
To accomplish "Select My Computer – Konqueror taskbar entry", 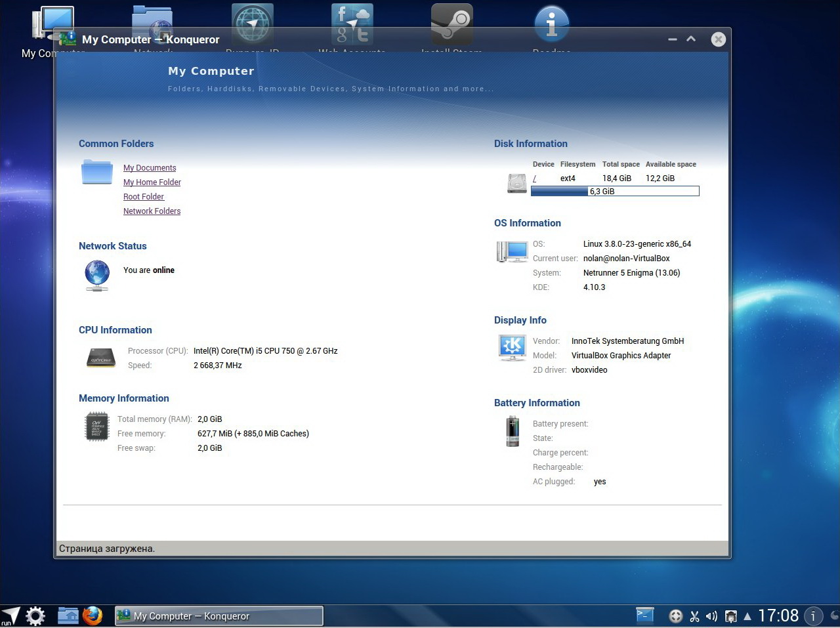I will tap(219, 616).
